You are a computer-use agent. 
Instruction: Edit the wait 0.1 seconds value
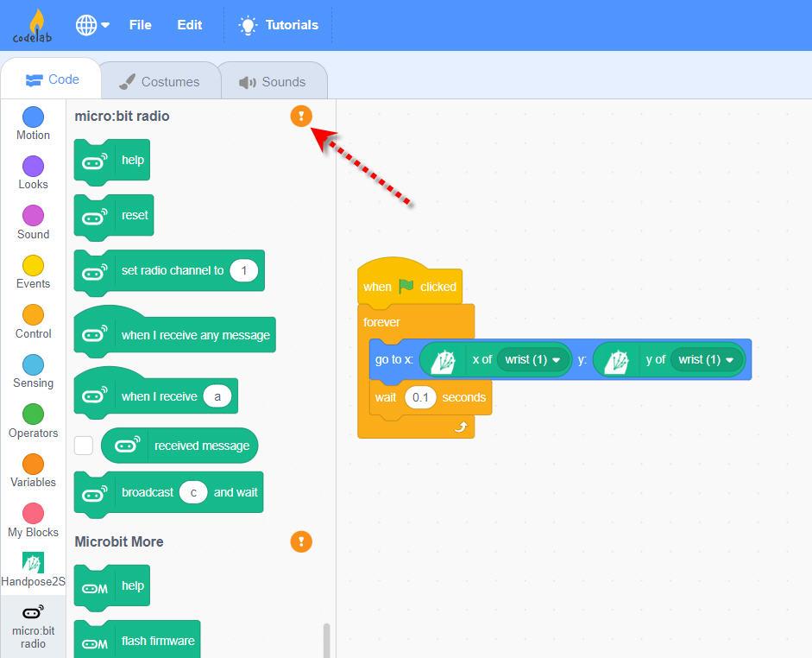420,397
